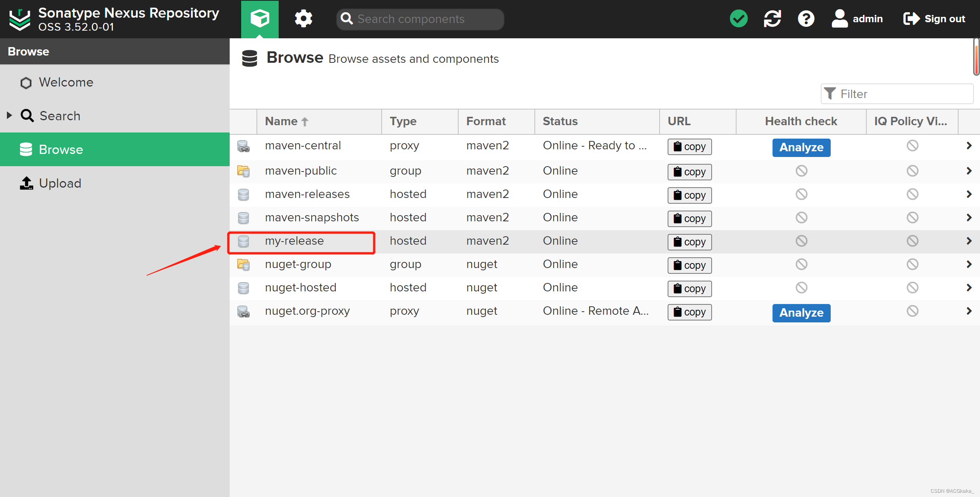Open my-release row chevron arrow
This screenshot has height=497, width=980.
tap(969, 241)
